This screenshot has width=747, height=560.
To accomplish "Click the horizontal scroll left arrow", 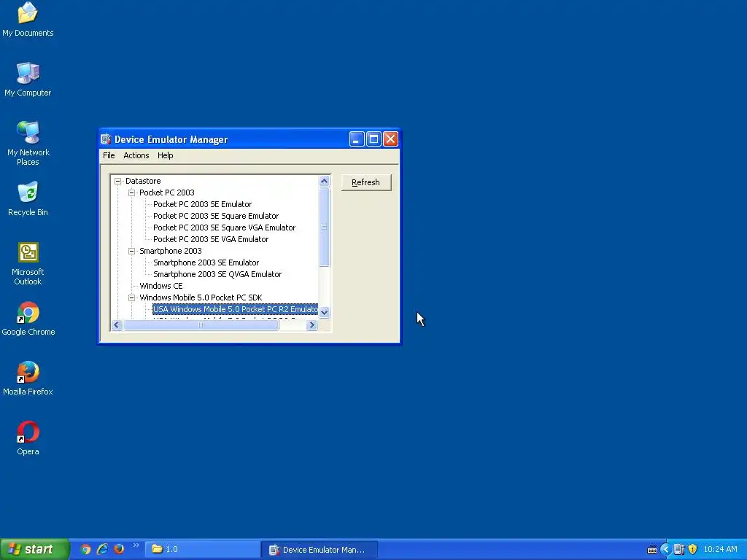I will tap(116, 324).
